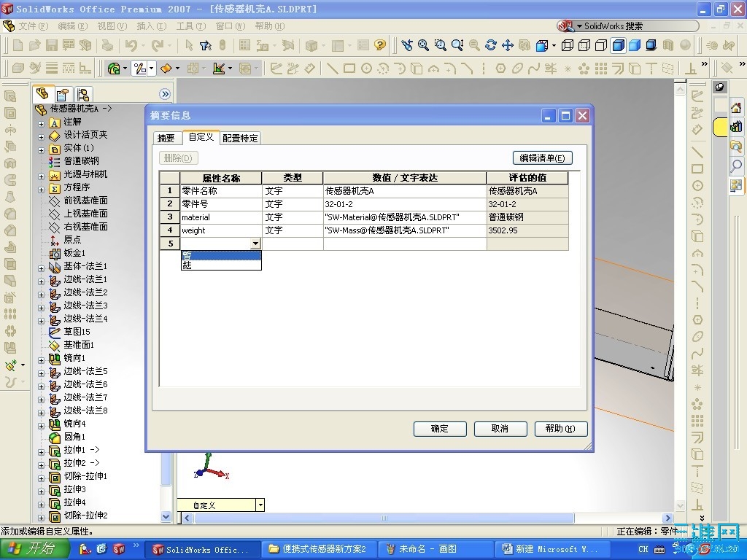The image size is (747, 560).
Task: Select the 普通碳钢 material tree item
Action: point(81,161)
